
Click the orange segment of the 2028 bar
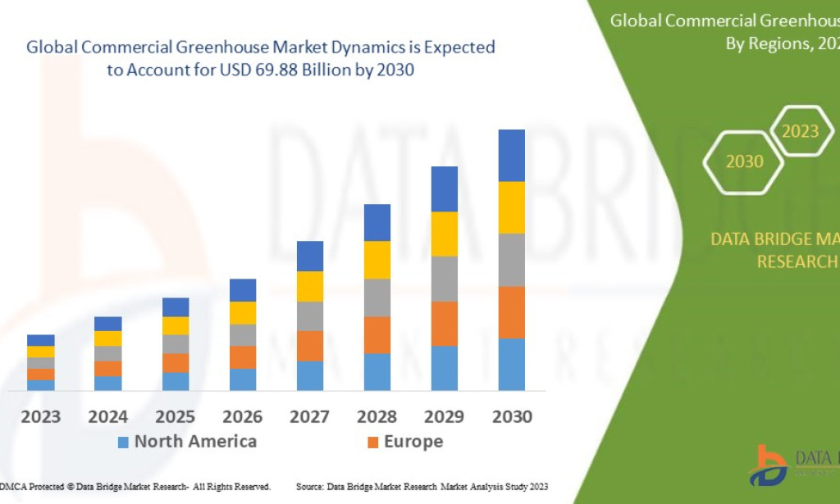tap(377, 335)
